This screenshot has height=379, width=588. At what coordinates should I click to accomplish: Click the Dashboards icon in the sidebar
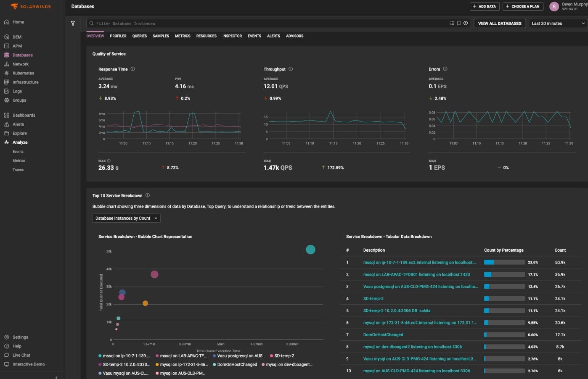[7, 115]
